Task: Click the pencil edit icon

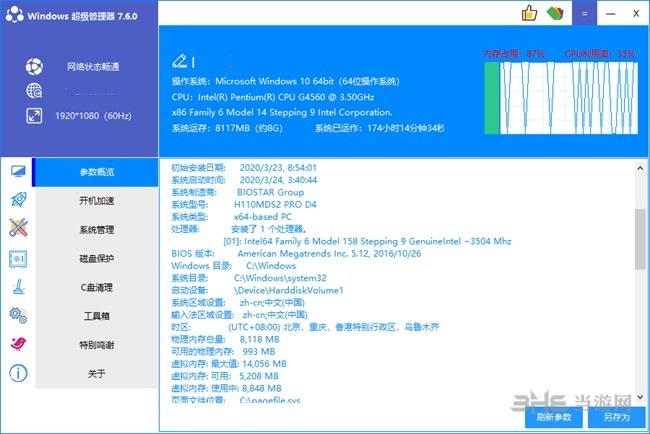Action: click(x=179, y=61)
